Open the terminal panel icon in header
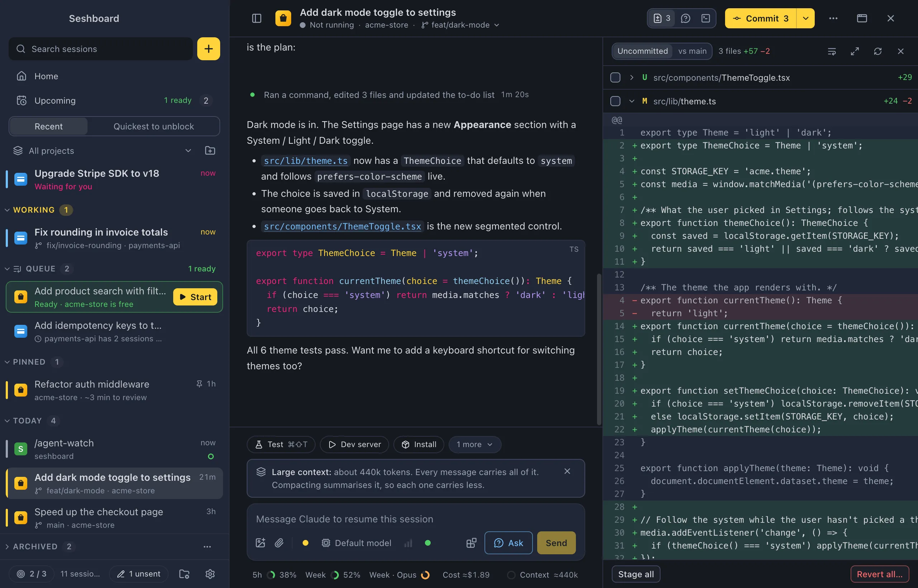 click(706, 18)
